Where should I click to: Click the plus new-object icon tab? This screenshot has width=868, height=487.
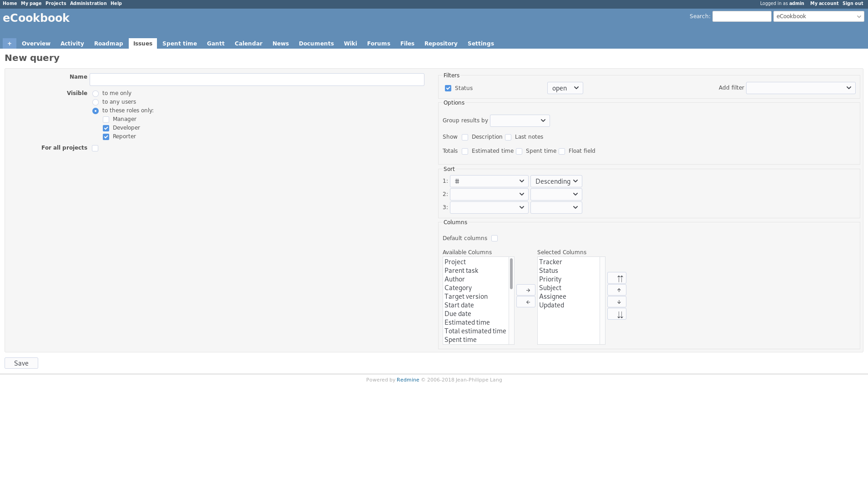coord(9,44)
